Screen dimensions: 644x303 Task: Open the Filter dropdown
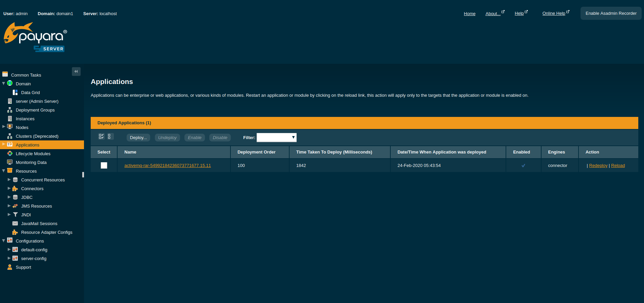pos(276,137)
